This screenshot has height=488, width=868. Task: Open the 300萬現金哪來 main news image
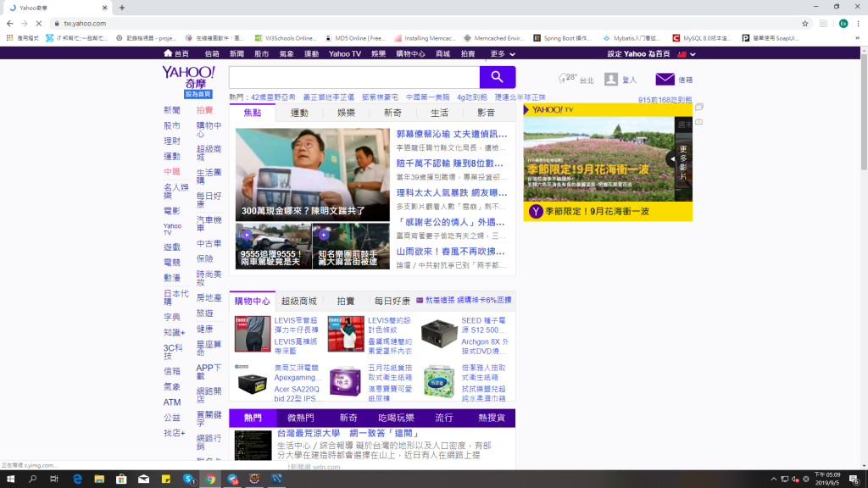[x=313, y=175]
